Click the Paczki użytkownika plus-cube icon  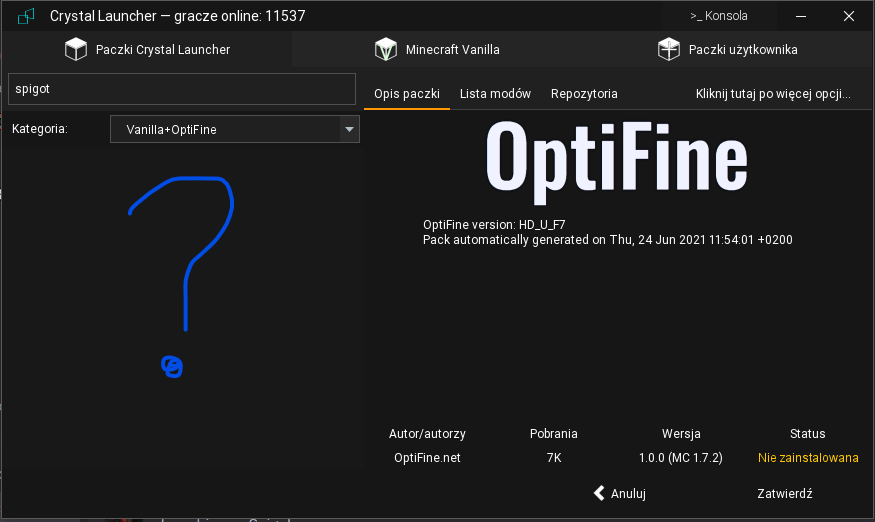[x=669, y=49]
